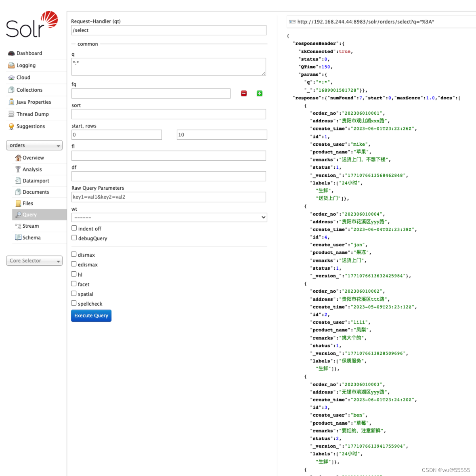Click the Documents icon
Image resolution: width=476 pixels, height=476 pixels.
tap(18, 192)
